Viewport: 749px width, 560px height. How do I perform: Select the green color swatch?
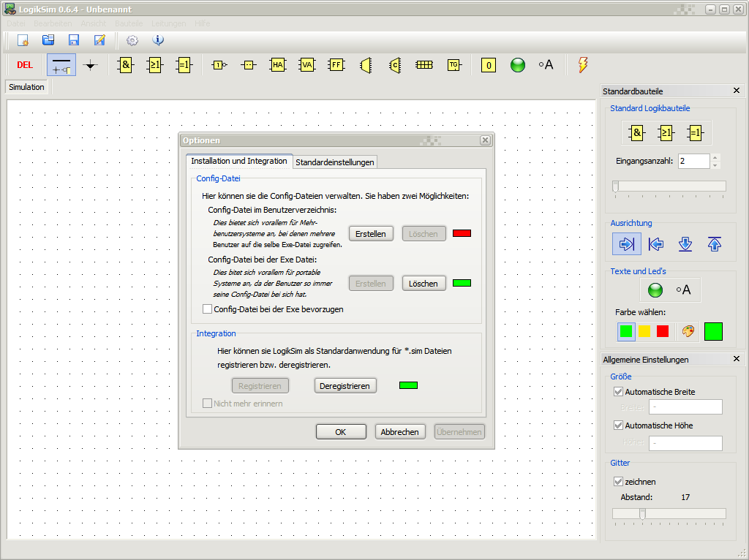click(x=626, y=331)
